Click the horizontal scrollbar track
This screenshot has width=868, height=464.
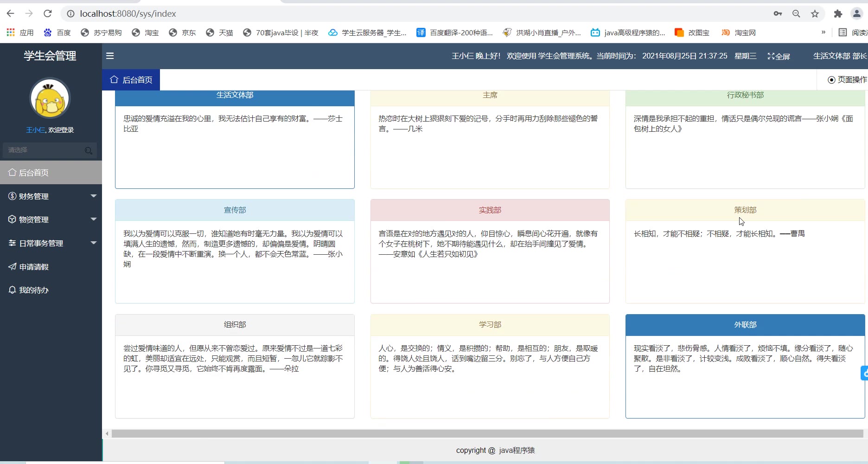[487, 434]
